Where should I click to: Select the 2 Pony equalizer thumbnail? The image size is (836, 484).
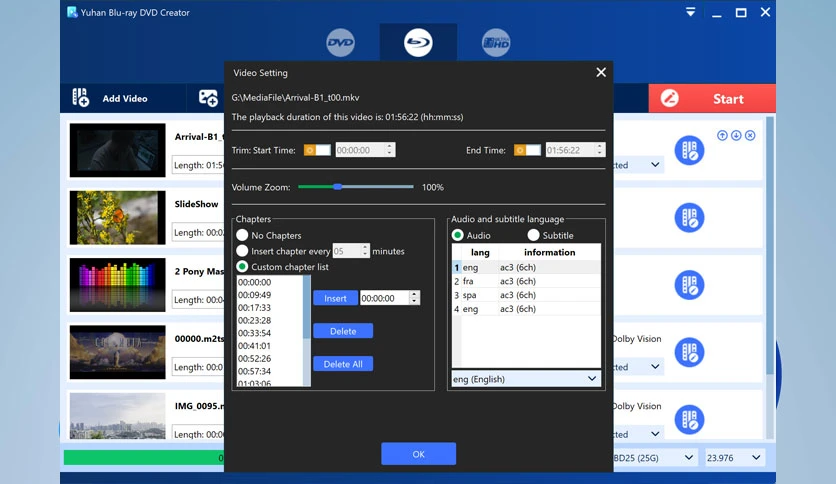pyautogui.click(x=117, y=285)
